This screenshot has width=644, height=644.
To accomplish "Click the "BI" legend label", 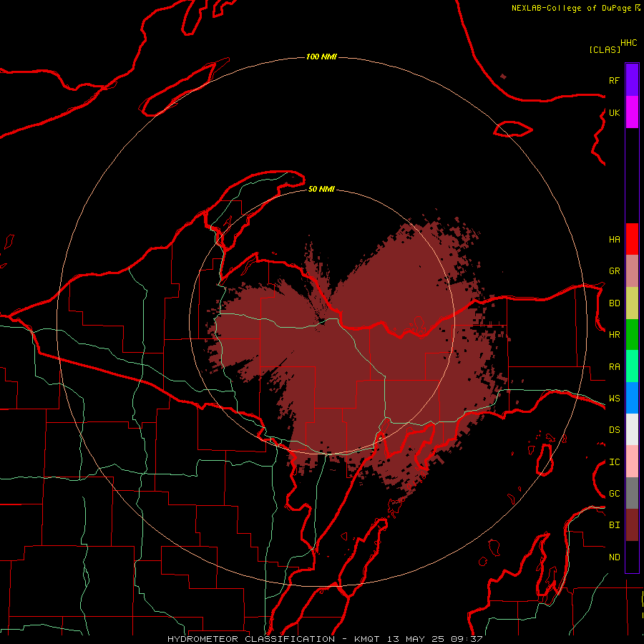I will [x=614, y=525].
